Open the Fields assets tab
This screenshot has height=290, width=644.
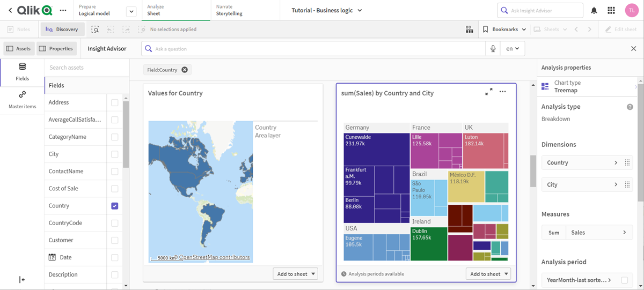pyautogui.click(x=22, y=72)
